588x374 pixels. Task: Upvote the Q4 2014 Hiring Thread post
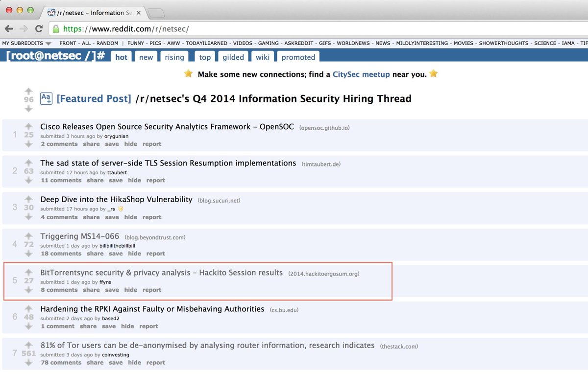(x=28, y=90)
